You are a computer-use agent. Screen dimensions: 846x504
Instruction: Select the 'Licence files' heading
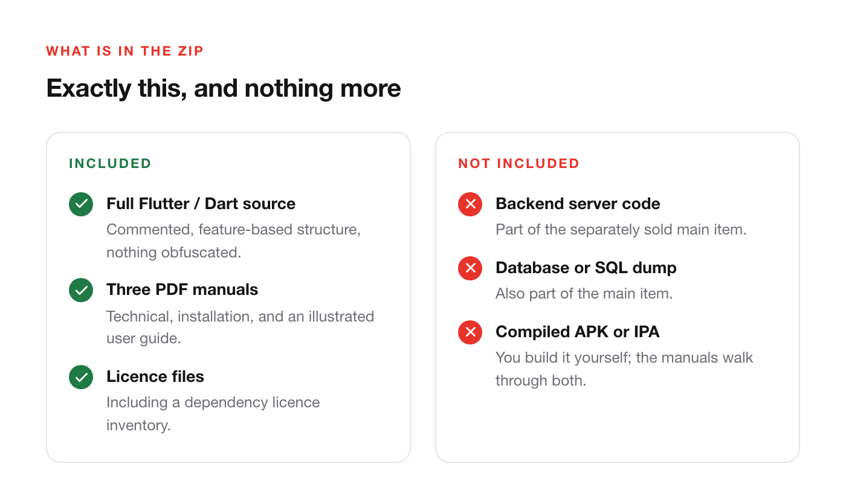point(155,376)
